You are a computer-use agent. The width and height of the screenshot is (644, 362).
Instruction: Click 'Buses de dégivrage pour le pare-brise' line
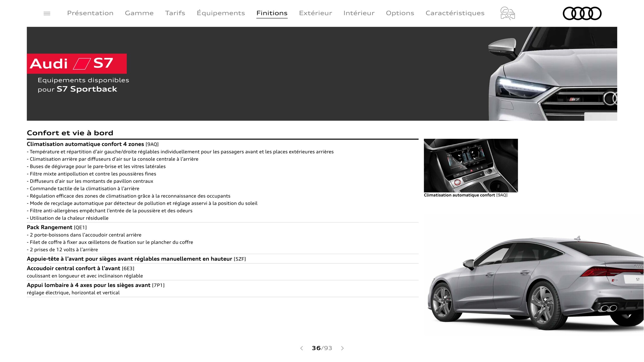pyautogui.click(x=96, y=167)
